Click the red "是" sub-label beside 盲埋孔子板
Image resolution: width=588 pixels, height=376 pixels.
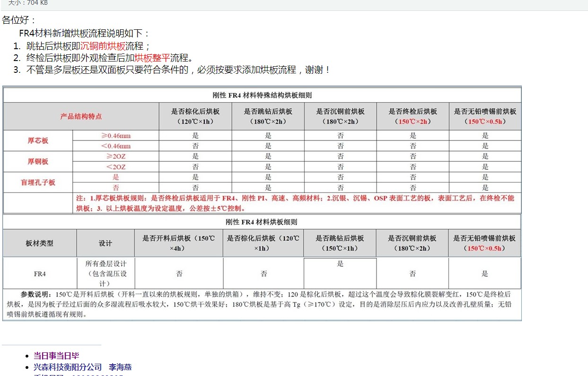[116, 177]
